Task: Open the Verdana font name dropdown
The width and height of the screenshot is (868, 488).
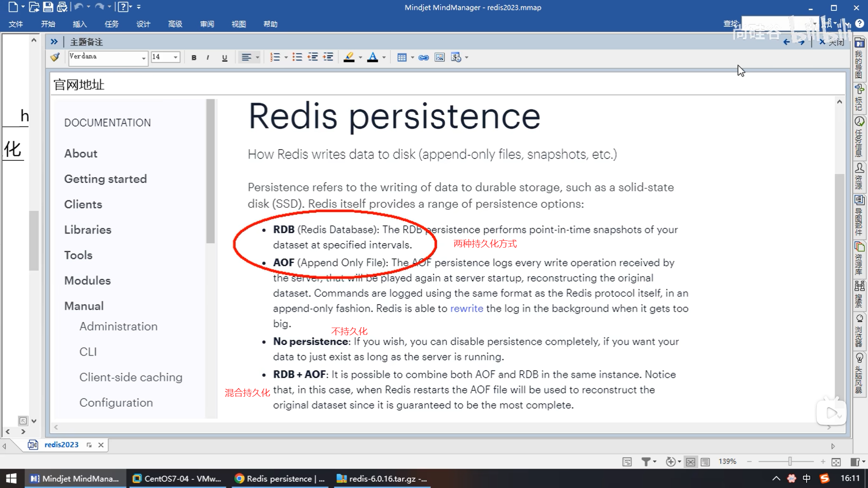Action: (144, 58)
